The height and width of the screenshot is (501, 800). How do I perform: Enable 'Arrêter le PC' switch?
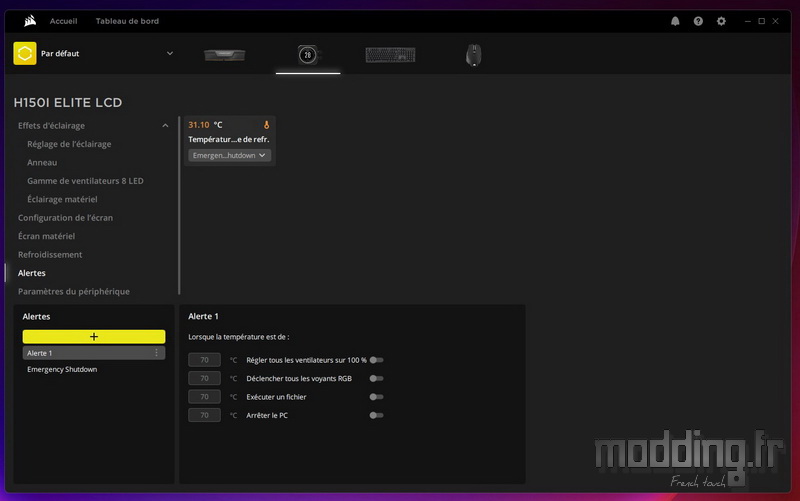coord(377,415)
